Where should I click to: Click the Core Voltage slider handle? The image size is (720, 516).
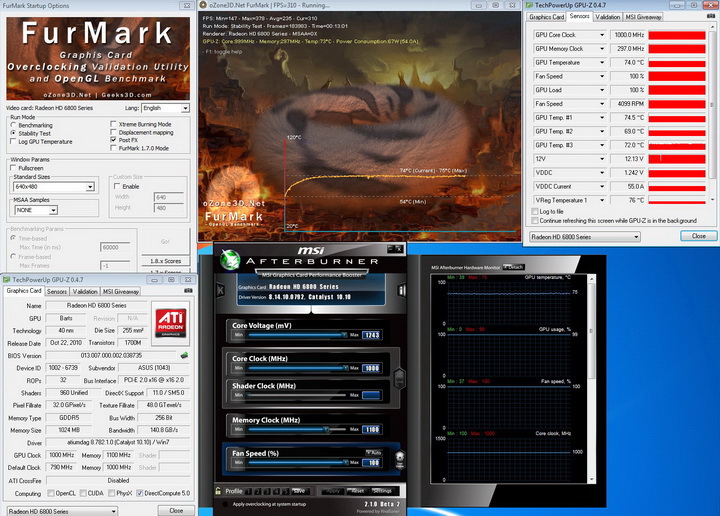coord(344,335)
